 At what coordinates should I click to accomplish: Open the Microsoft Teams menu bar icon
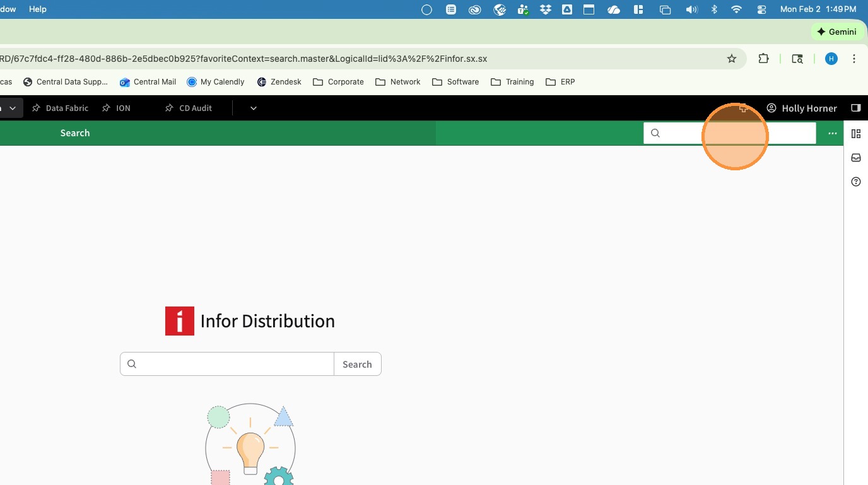523,9
